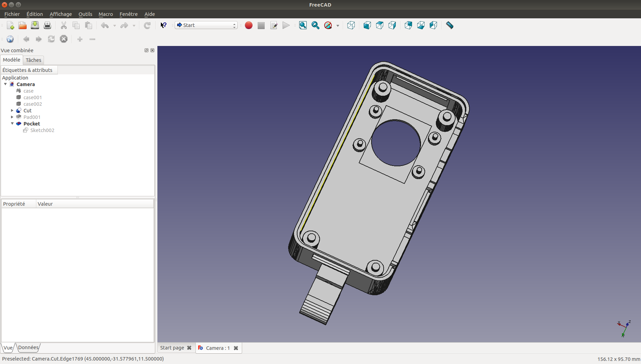Viewport: 641px width, 364px height.
Task: Click the Fit all zoom icon
Action: point(303,25)
